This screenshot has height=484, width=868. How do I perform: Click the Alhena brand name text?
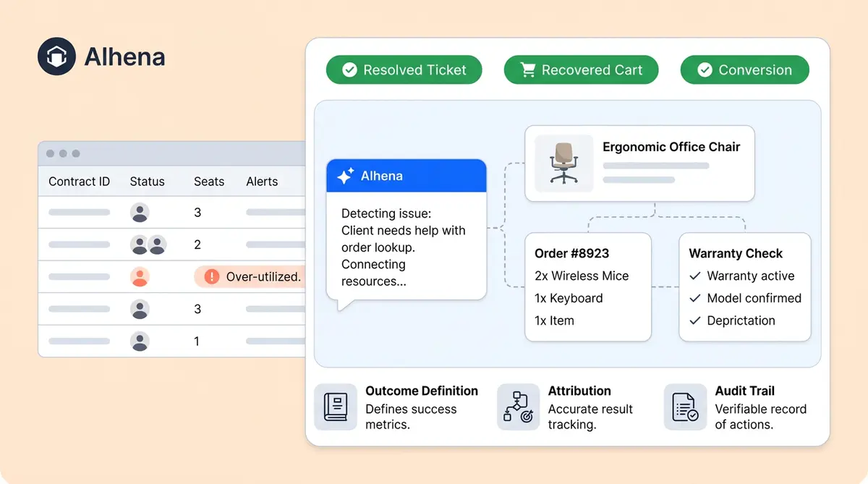[x=124, y=56]
